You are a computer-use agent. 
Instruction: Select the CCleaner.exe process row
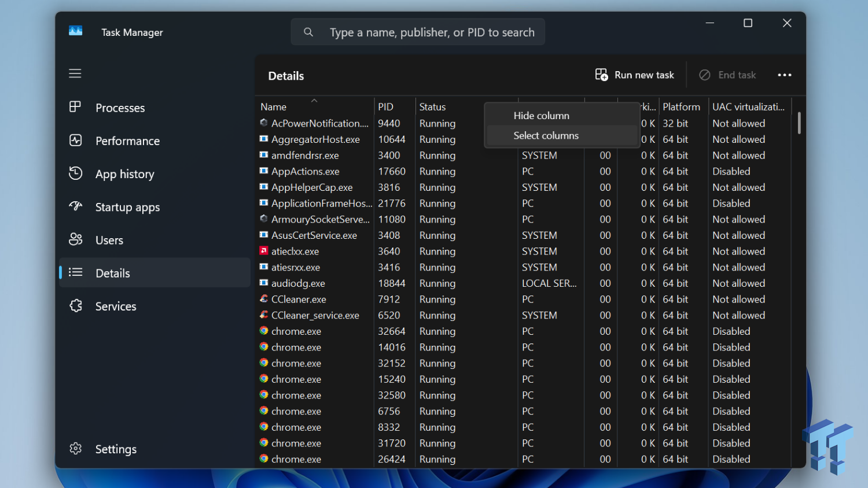point(299,300)
